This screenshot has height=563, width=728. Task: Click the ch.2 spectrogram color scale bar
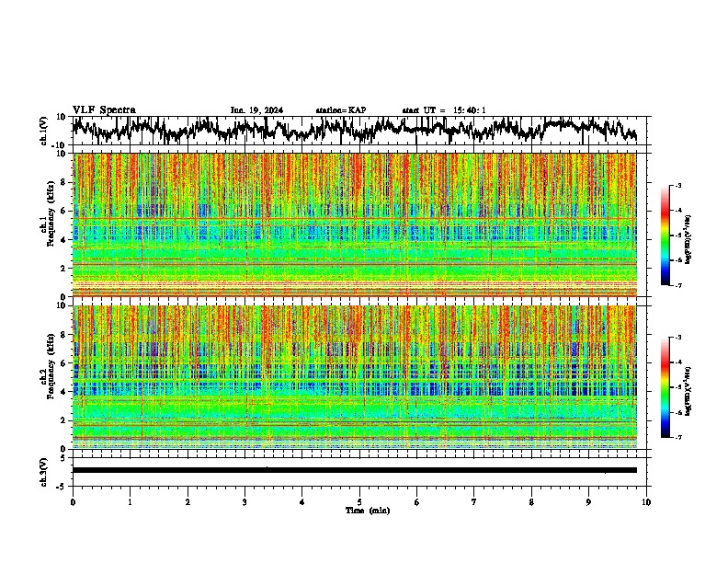(x=665, y=387)
